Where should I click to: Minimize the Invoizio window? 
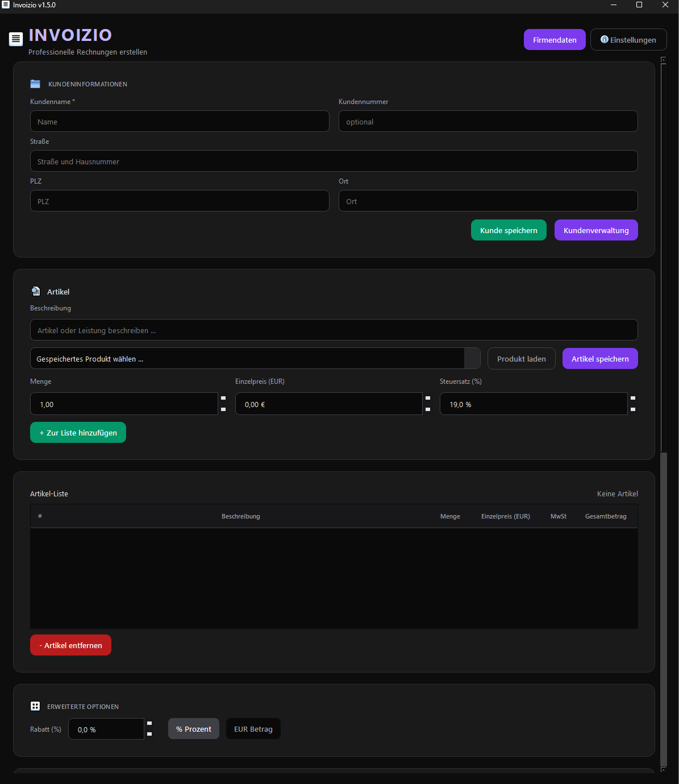614,5
